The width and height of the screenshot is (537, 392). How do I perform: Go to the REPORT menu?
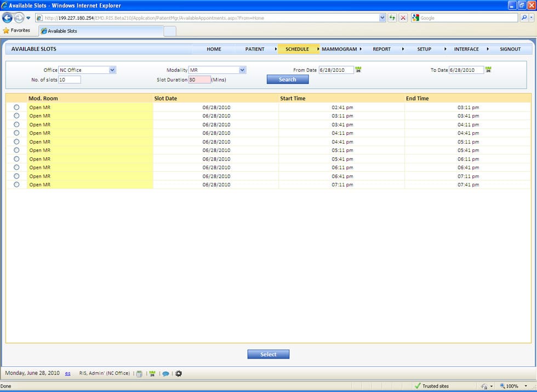click(x=381, y=49)
